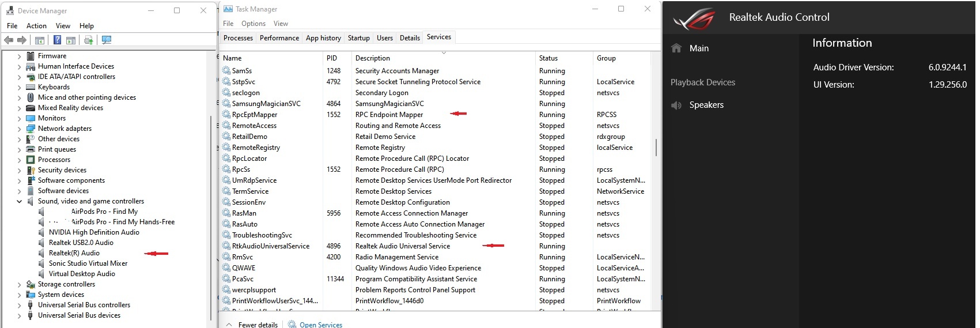
Task: Collapse Task Manager with Fewer details chevron
Action: [229, 325]
